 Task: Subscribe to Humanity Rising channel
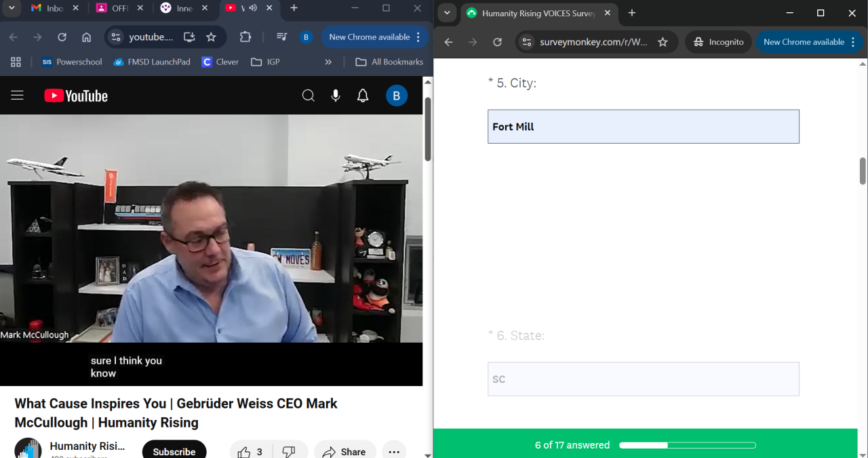point(174,451)
